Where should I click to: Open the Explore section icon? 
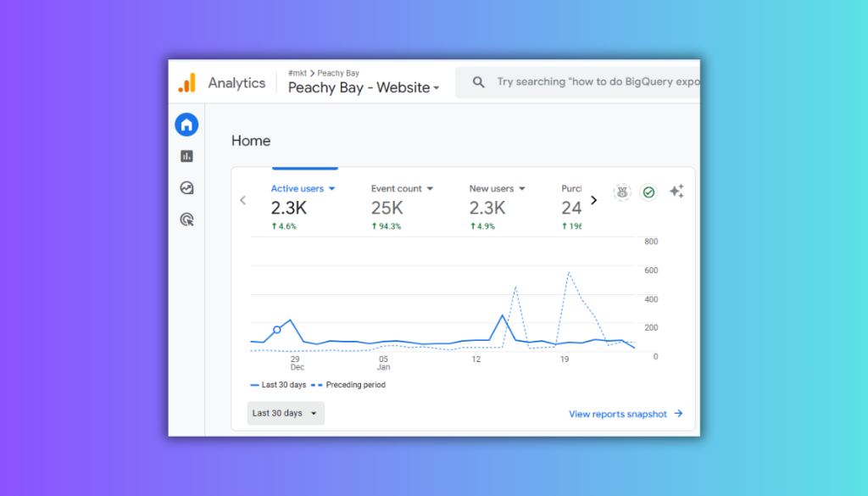[x=186, y=188]
